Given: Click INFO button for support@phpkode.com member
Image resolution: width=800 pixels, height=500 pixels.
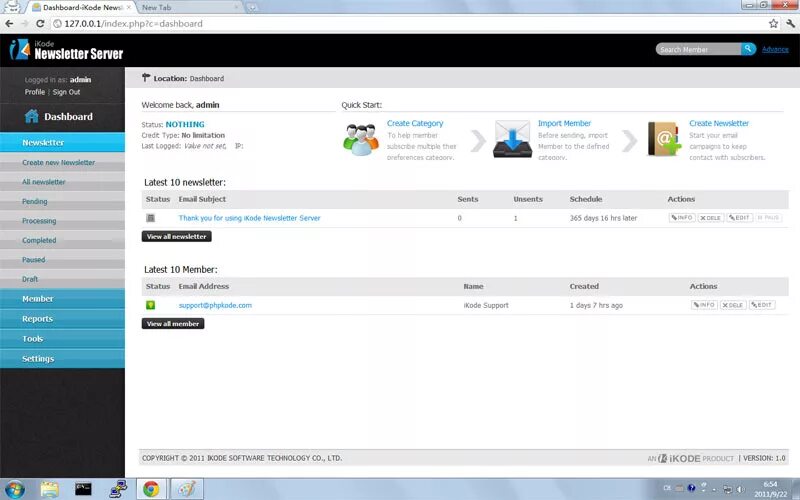Looking at the screenshot, I should 704,305.
